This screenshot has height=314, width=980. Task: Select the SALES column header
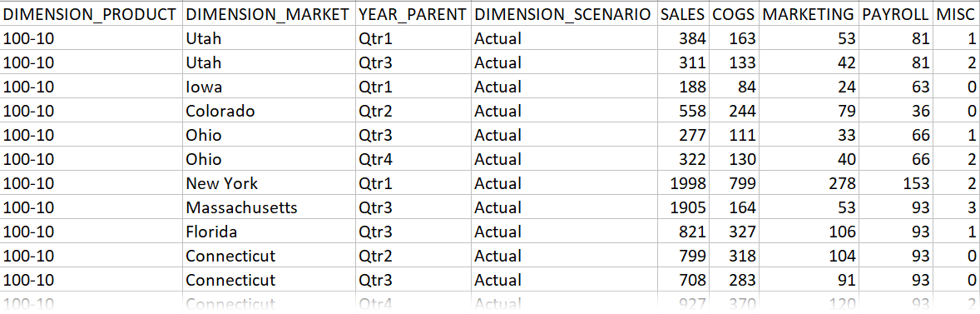click(683, 14)
